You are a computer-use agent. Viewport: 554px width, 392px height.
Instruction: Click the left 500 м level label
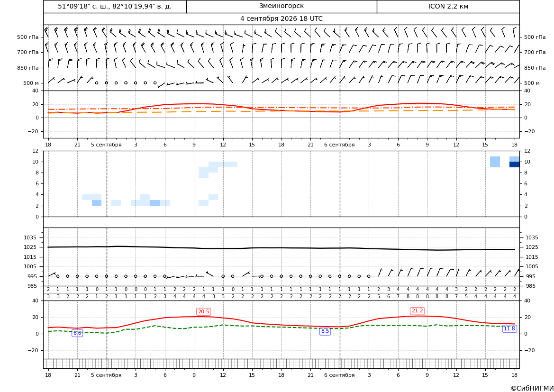tap(31, 83)
